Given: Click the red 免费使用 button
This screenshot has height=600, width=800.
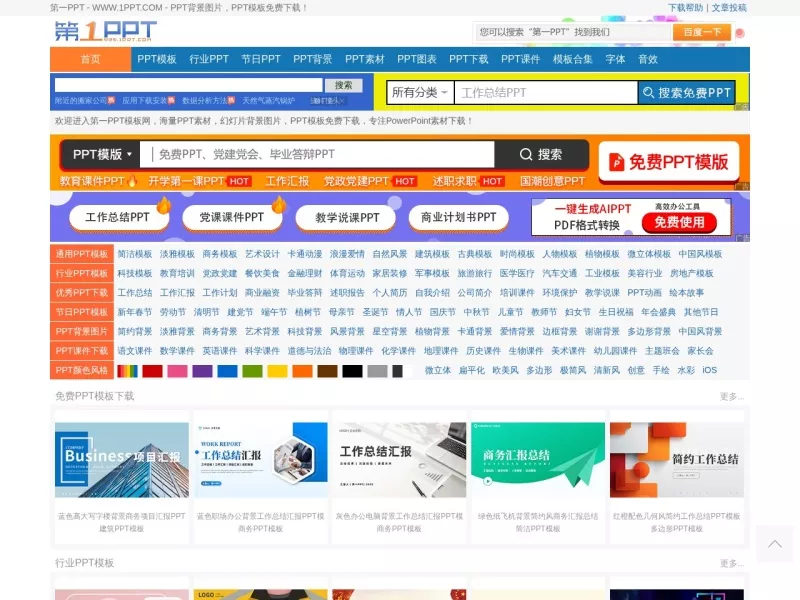Looking at the screenshot, I should [x=679, y=222].
